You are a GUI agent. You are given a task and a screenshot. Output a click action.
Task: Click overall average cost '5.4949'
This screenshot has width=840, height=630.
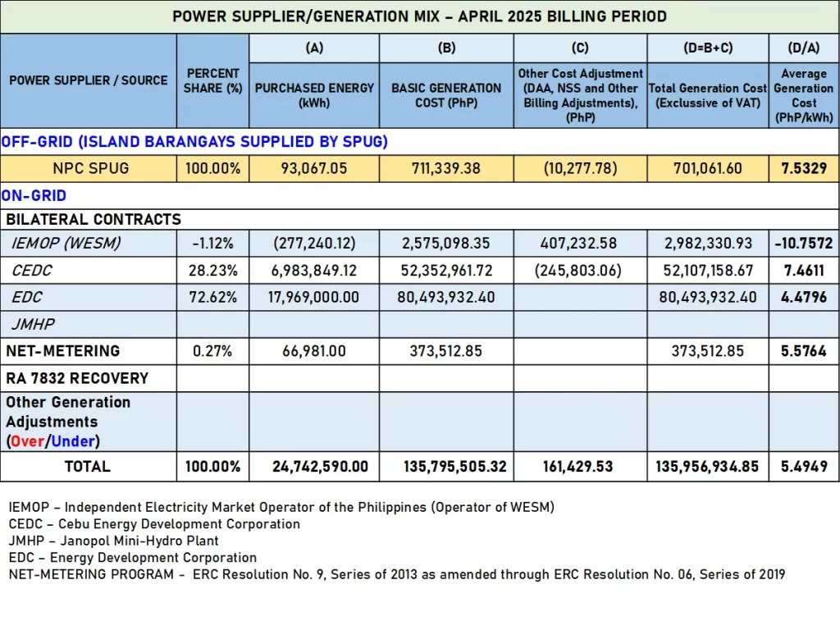804,467
